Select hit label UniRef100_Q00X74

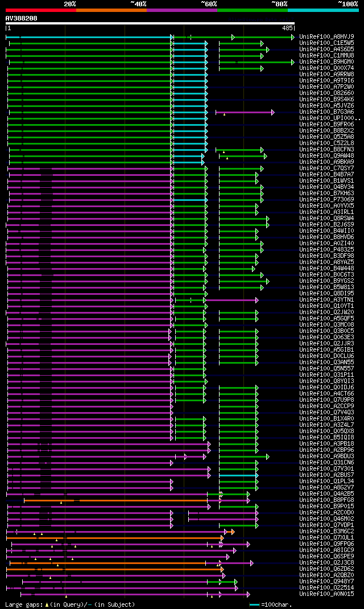tap(326, 68)
